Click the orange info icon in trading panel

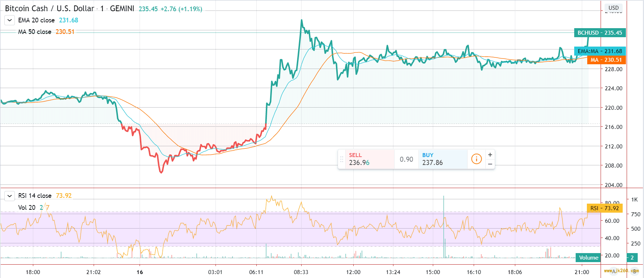pos(476,159)
